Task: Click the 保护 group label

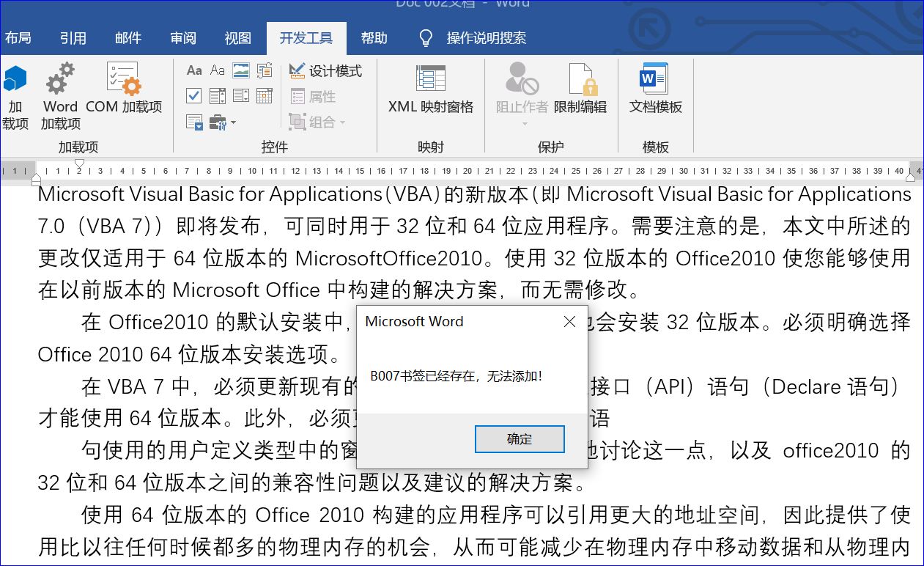Action: [551, 147]
